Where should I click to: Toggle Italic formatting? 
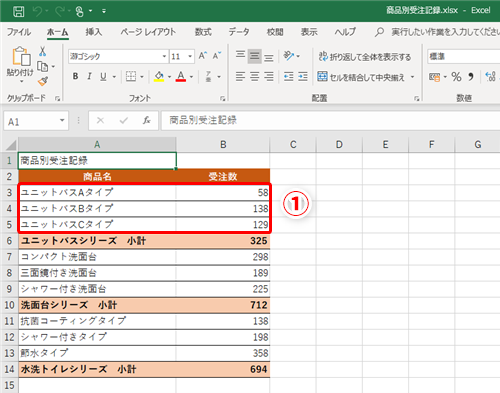click(x=89, y=76)
